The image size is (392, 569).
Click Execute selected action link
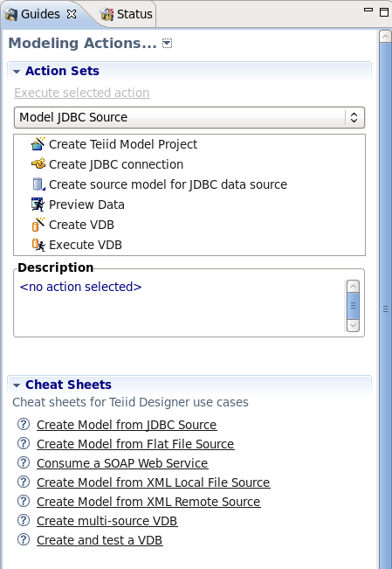point(81,93)
